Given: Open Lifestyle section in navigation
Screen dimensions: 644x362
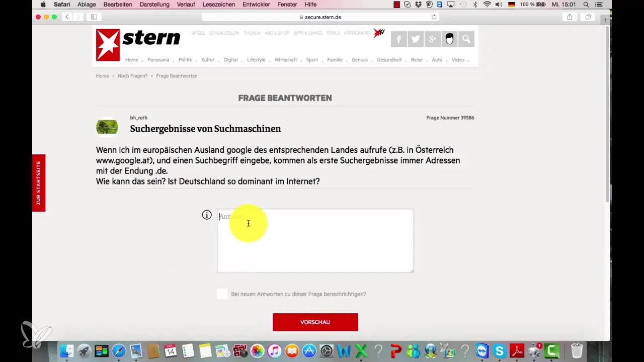Looking at the screenshot, I should pos(256,60).
